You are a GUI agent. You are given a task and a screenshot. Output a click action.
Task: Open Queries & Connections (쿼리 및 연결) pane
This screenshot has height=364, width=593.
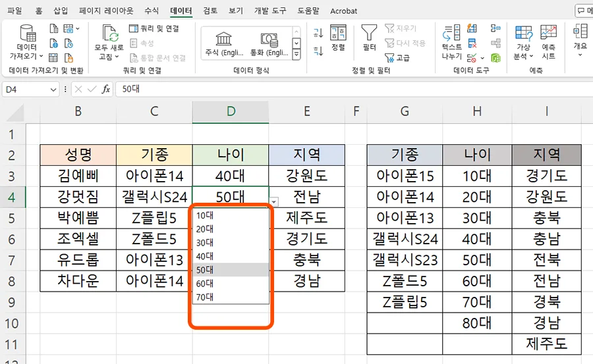[x=154, y=28]
